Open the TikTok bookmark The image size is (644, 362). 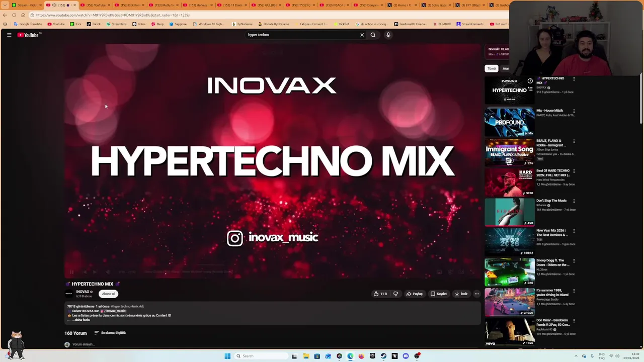point(94,24)
